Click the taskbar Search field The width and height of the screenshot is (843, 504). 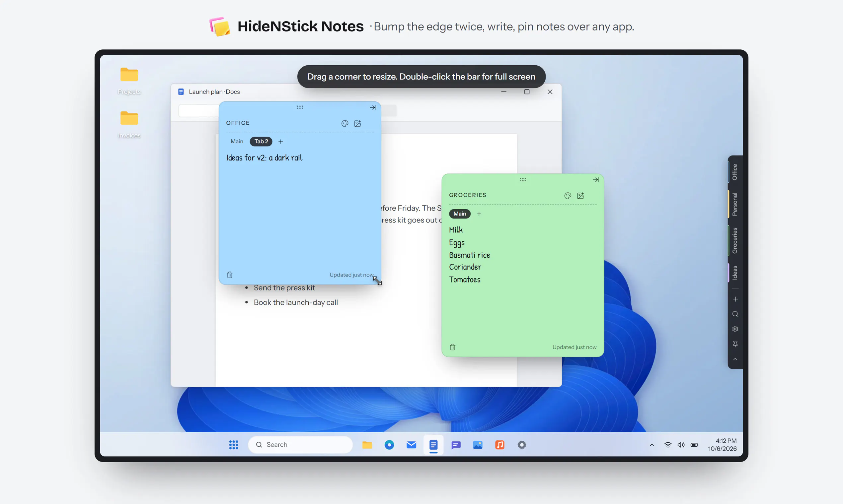(x=300, y=445)
